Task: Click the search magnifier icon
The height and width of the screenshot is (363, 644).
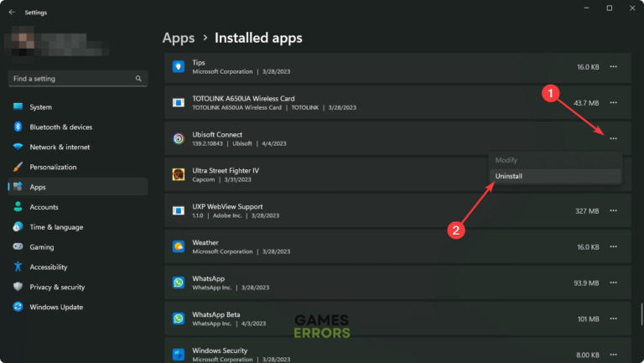Action: [x=138, y=78]
